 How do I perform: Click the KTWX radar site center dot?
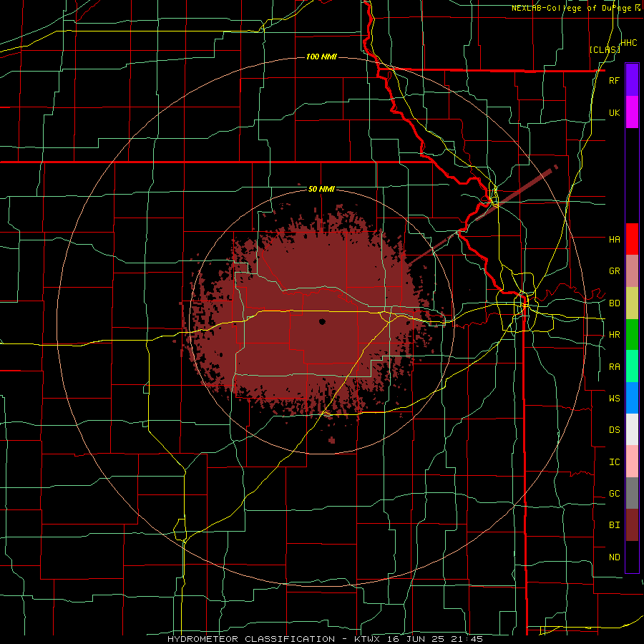(322, 321)
